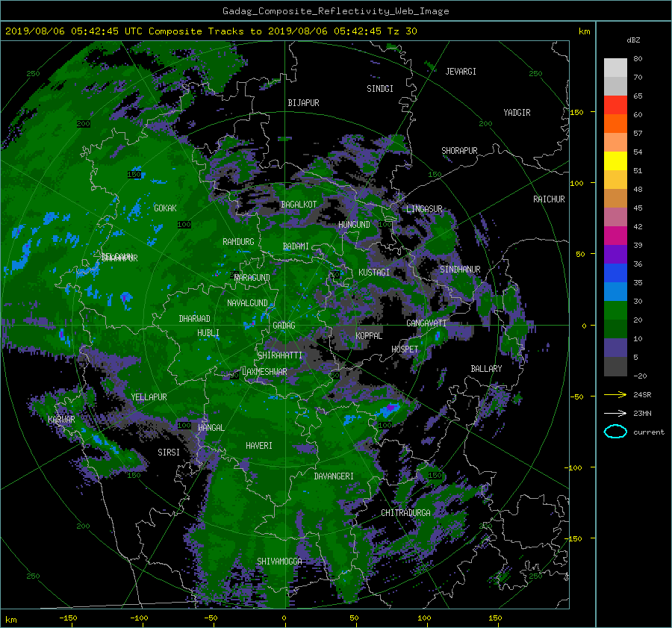The height and width of the screenshot is (628, 672).
Task: Click the SHIRAHATTI city label
Action: [280, 355]
